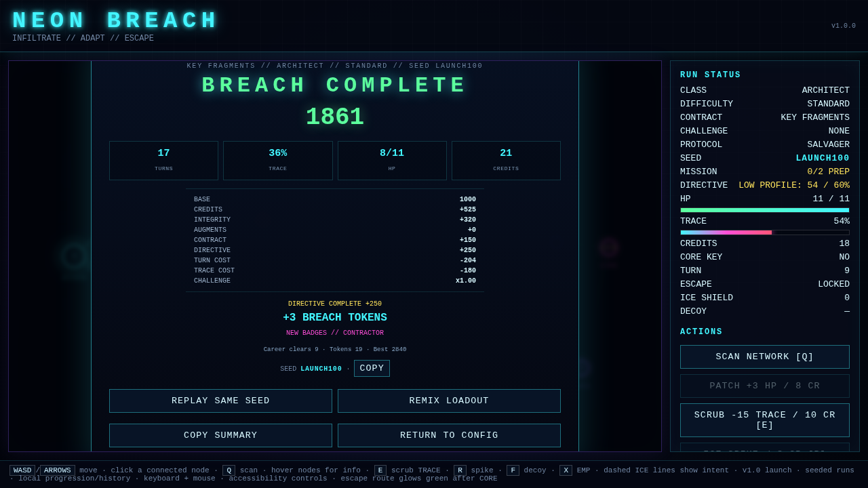The width and height of the screenshot is (868, 488).
Task: Click LOW PROFILE directive value
Action: 794,185
